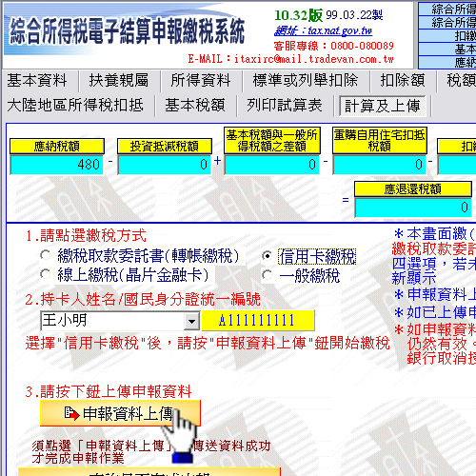
Task: Select the 基本稅額 tab
Action: tap(195, 106)
